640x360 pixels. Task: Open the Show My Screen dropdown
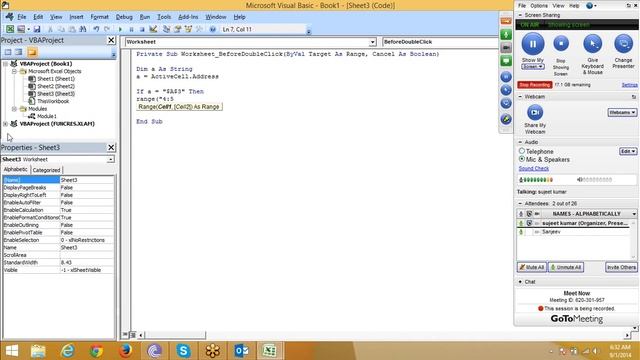533,67
